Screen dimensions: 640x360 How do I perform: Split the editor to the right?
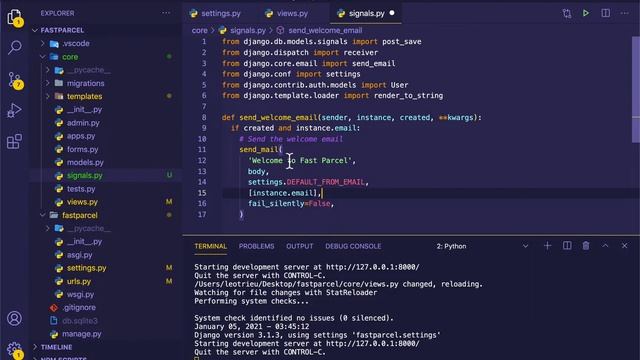point(606,13)
